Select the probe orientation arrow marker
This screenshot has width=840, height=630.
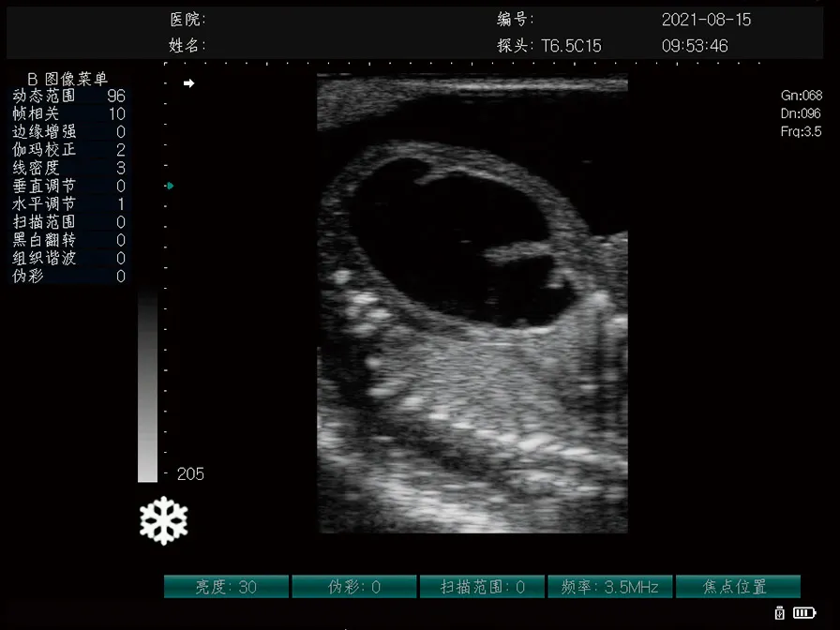point(188,82)
